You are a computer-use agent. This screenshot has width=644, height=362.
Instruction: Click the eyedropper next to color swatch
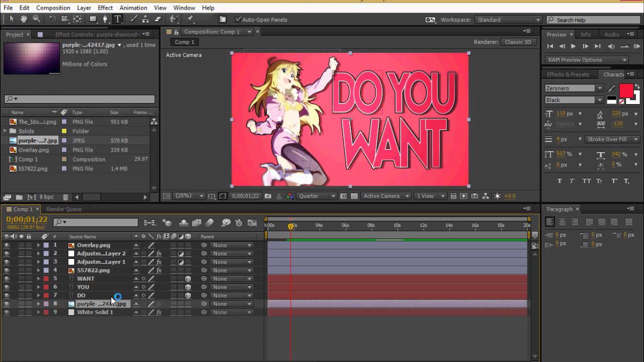coord(612,88)
